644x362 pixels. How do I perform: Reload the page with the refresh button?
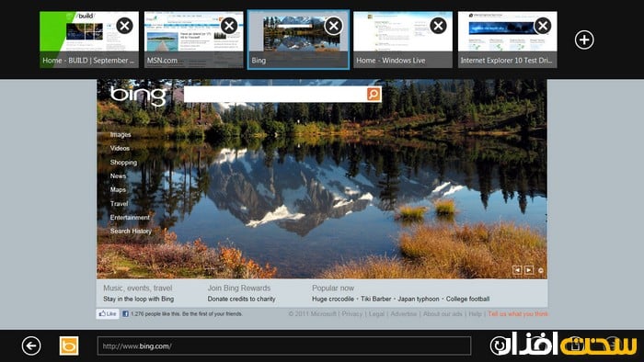click(500, 346)
